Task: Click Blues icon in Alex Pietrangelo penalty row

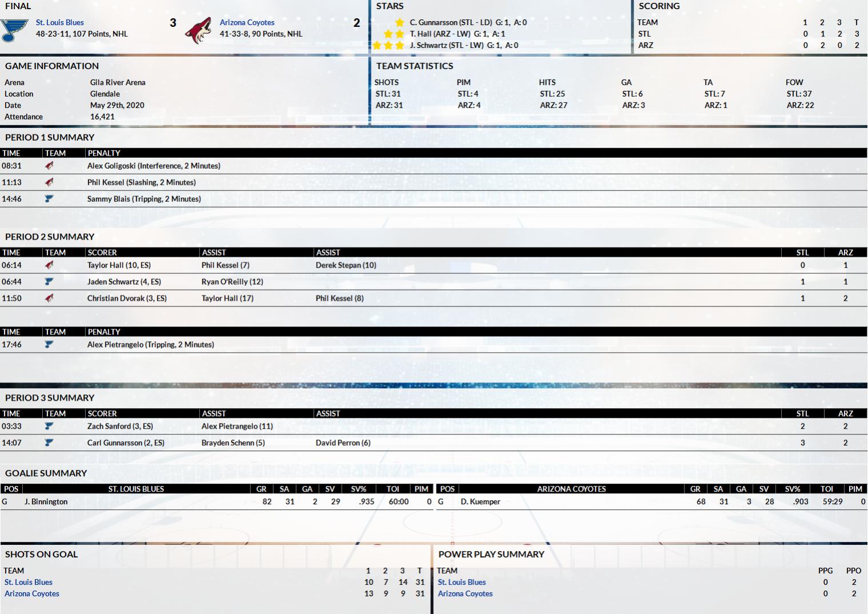Action: pyautogui.click(x=49, y=345)
